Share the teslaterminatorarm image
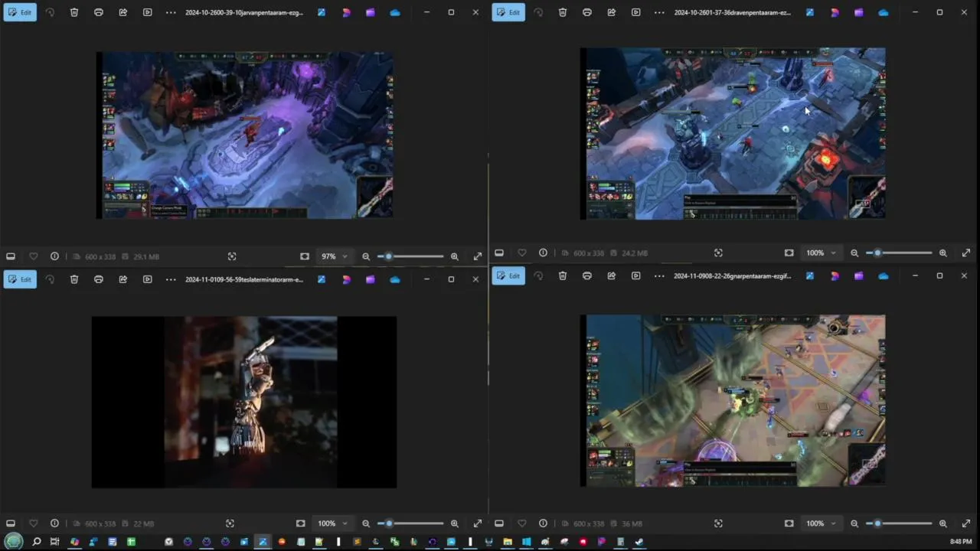The height and width of the screenshot is (551, 980). (x=123, y=279)
